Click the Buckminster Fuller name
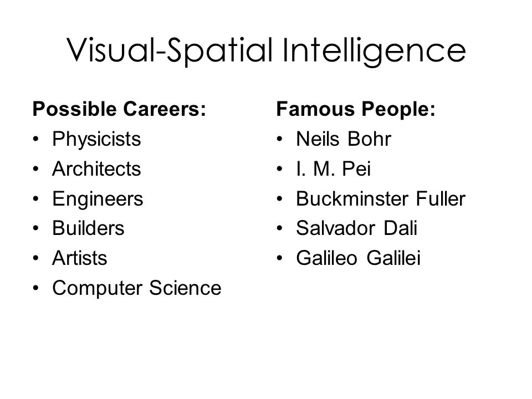The image size is (532, 399). point(381,198)
